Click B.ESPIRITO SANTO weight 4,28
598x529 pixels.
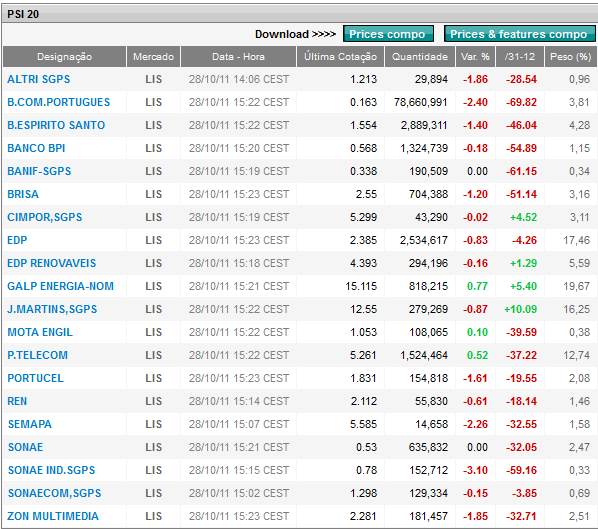(x=579, y=125)
